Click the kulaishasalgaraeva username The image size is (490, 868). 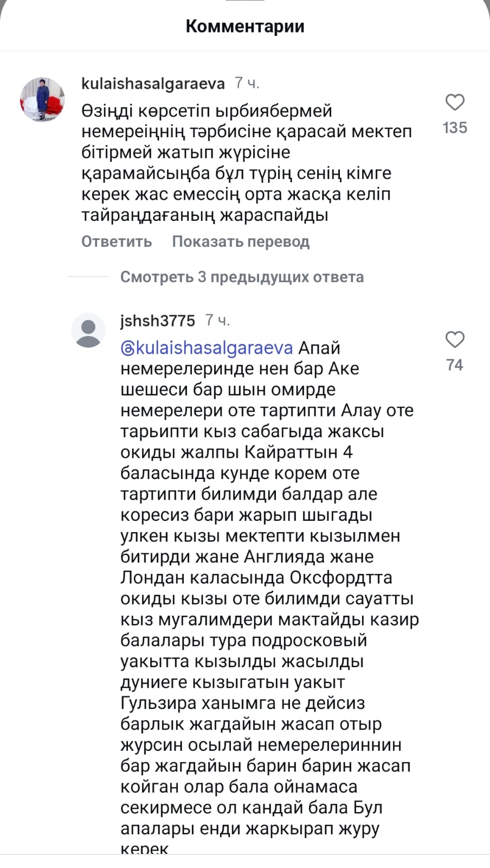point(153,84)
